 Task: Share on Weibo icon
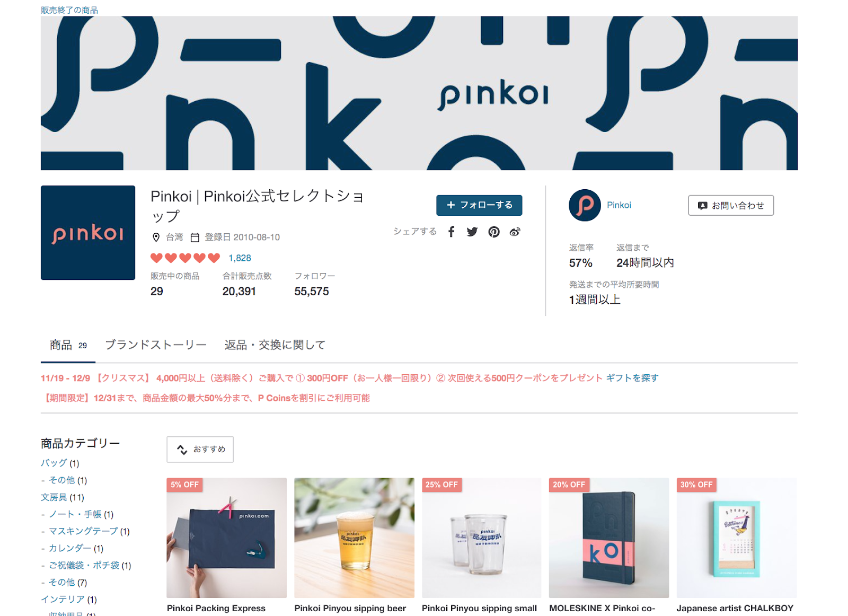click(515, 232)
